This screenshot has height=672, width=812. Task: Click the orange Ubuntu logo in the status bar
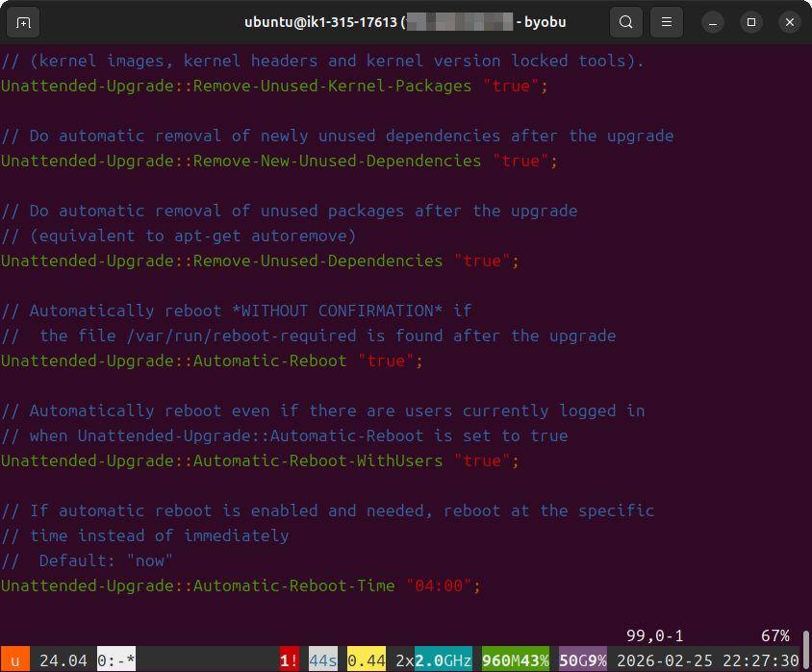[14, 660]
